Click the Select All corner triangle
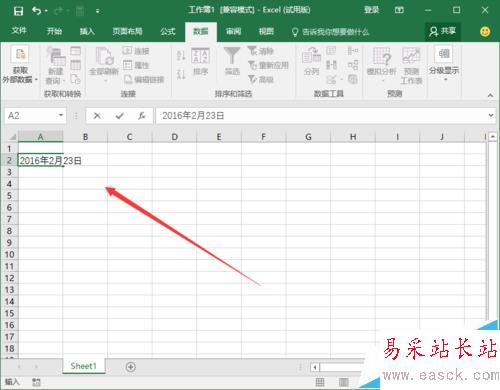 coord(12,137)
